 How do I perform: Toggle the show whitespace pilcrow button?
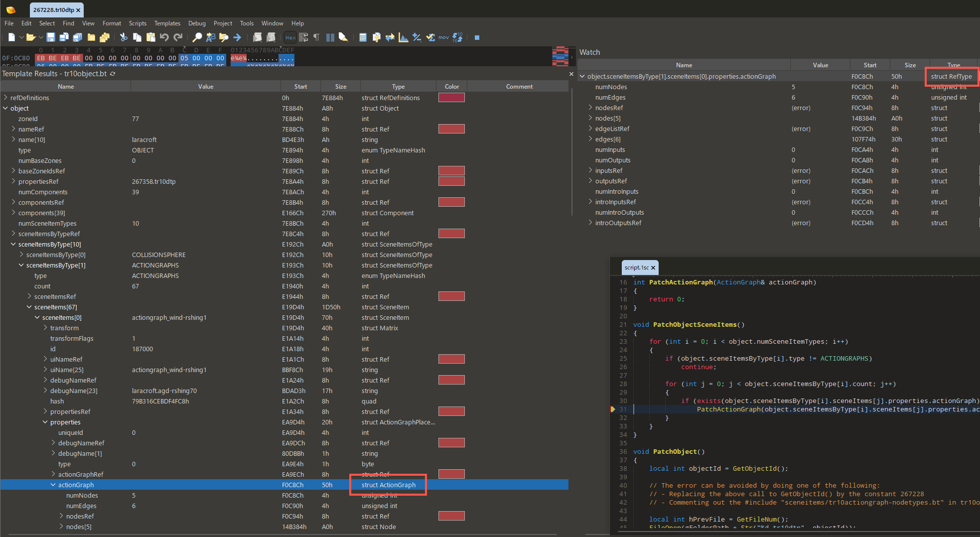(316, 37)
